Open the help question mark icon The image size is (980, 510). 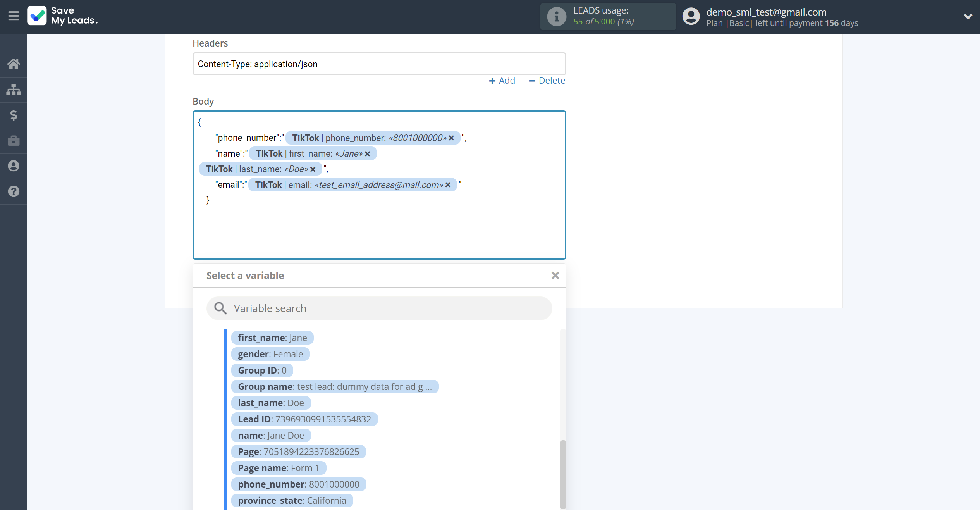(x=14, y=191)
